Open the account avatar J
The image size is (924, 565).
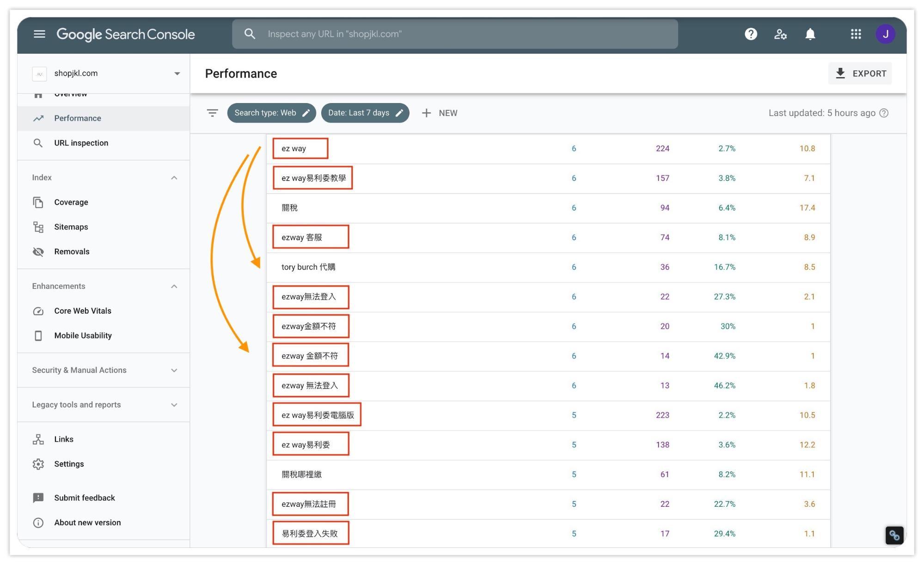click(x=885, y=34)
